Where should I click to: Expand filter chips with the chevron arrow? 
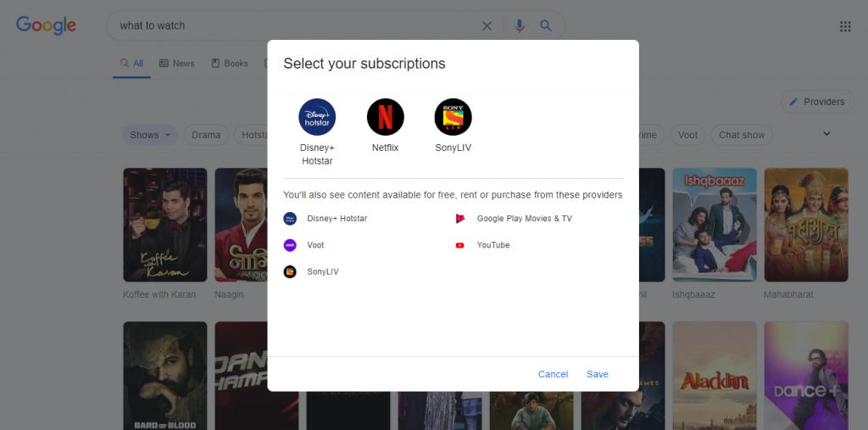click(x=826, y=134)
